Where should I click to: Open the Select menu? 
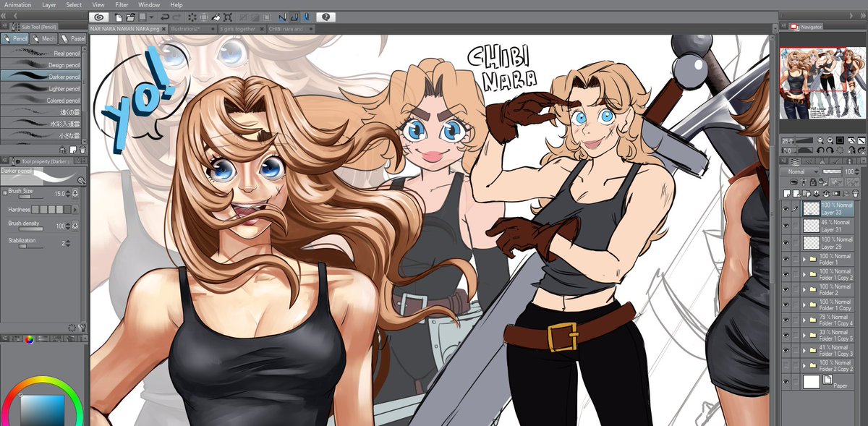pyautogui.click(x=74, y=4)
